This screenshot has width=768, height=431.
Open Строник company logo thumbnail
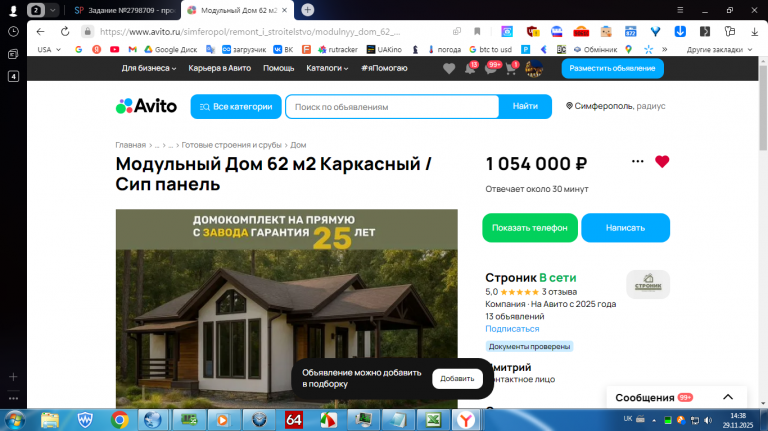[x=648, y=284]
